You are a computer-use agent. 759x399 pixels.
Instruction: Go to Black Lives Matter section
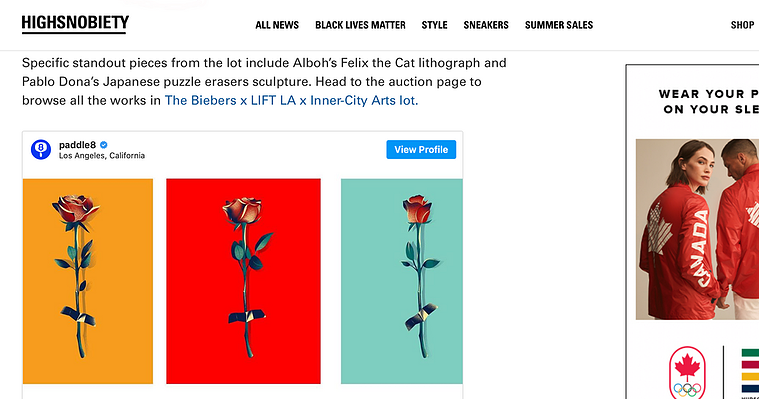[x=360, y=25]
